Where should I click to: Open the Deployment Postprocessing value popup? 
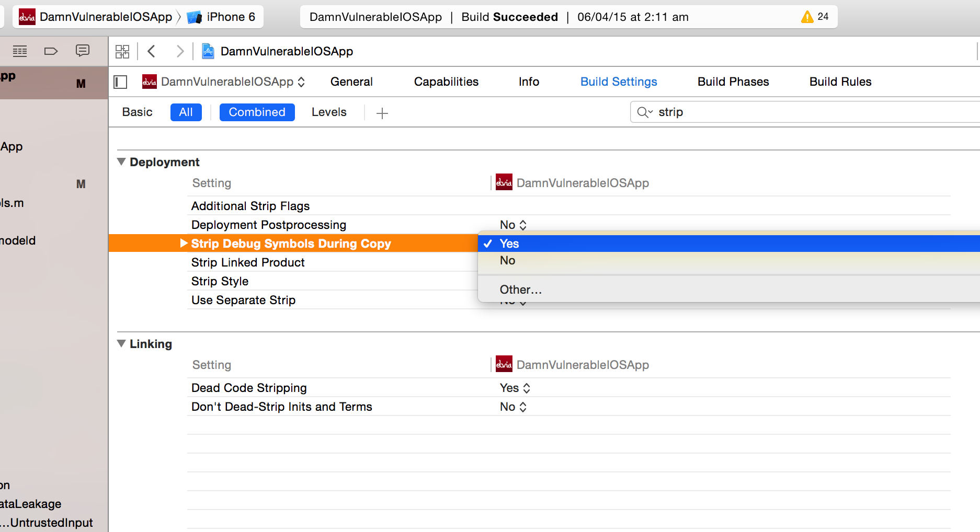pos(513,225)
